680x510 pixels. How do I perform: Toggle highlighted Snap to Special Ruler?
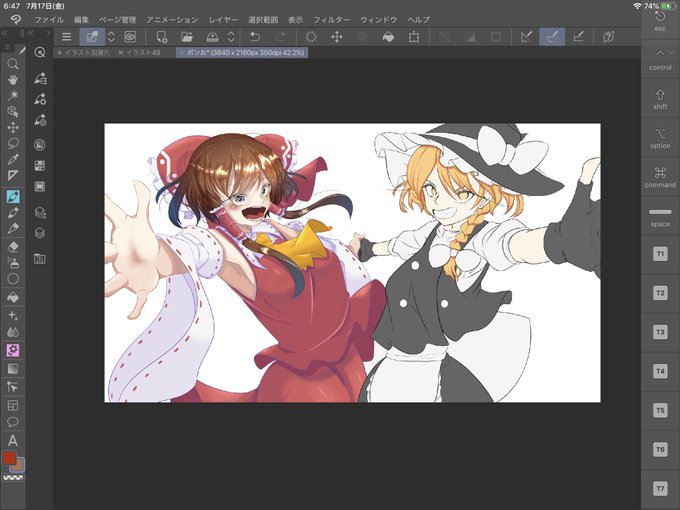(552, 37)
